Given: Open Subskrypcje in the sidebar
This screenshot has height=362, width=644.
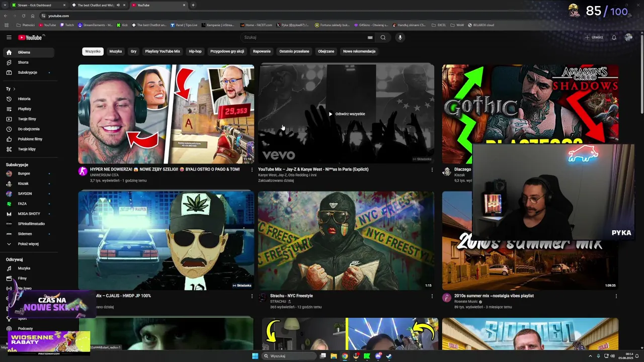Looking at the screenshot, I should point(28,72).
